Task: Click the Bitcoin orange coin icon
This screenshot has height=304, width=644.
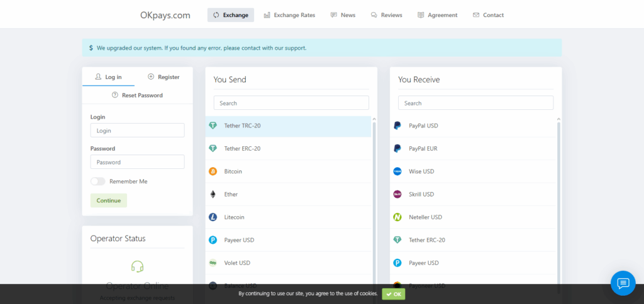Action: [213, 171]
